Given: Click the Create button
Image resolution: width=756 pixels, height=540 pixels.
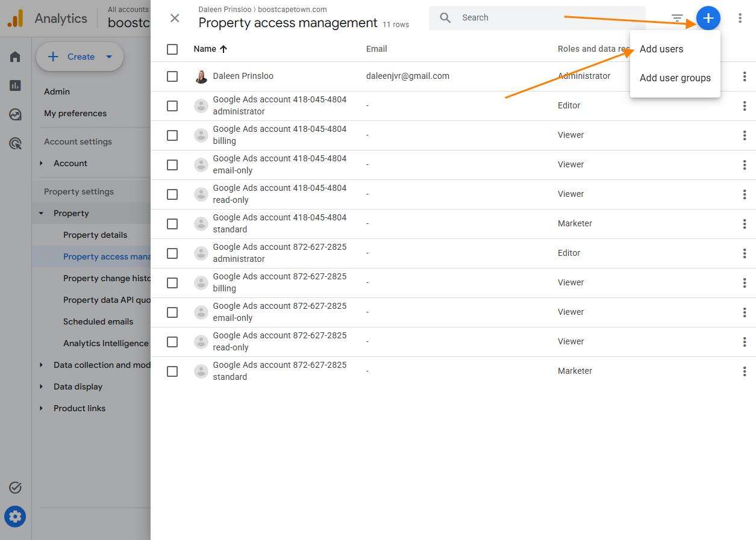Looking at the screenshot, I should click(80, 57).
